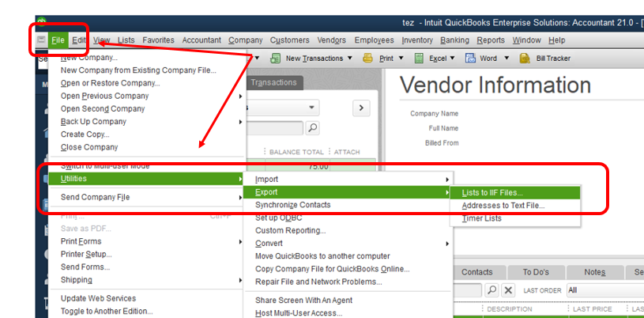Click the Print printer icon

click(367, 59)
